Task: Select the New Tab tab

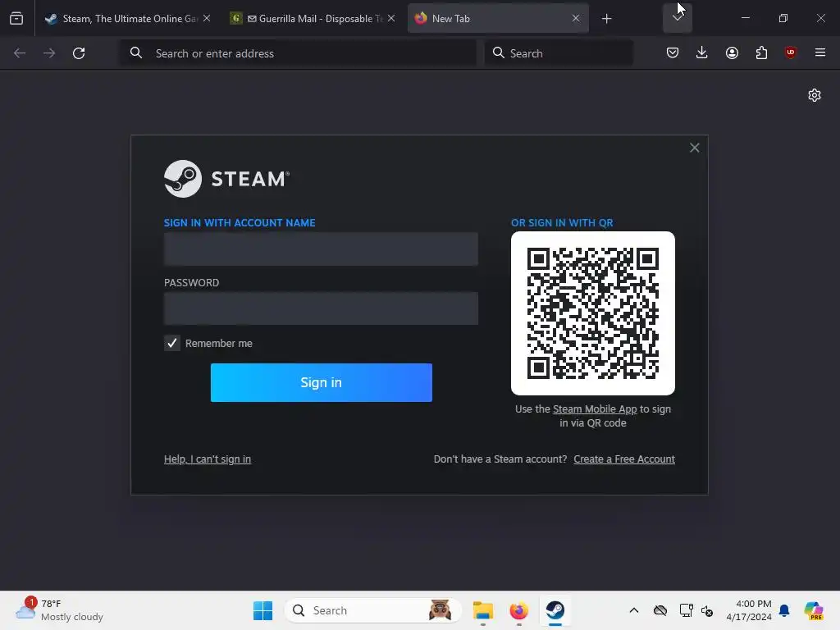Action: pyautogui.click(x=498, y=19)
